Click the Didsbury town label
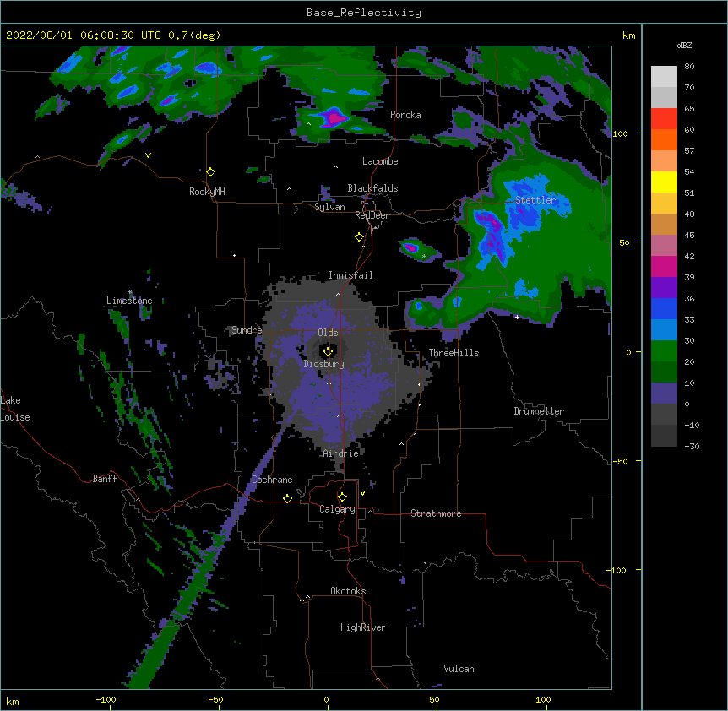Image resolution: width=728 pixels, height=711 pixels. [324, 364]
